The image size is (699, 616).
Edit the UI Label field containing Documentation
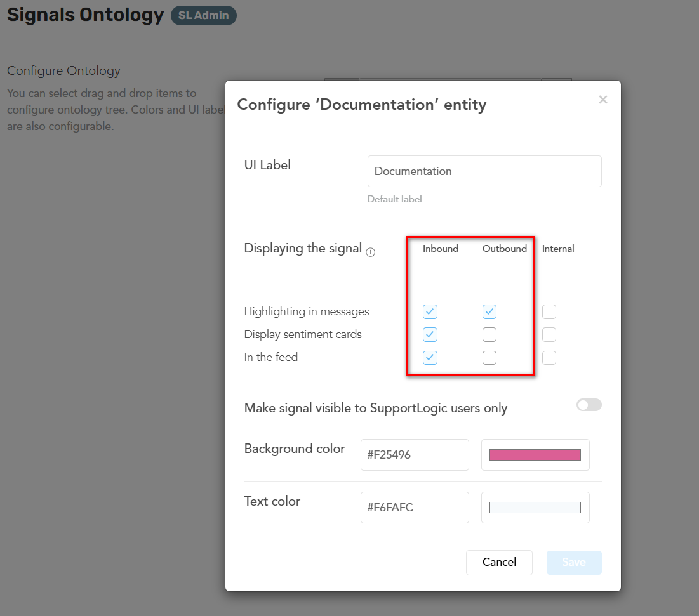pos(484,171)
